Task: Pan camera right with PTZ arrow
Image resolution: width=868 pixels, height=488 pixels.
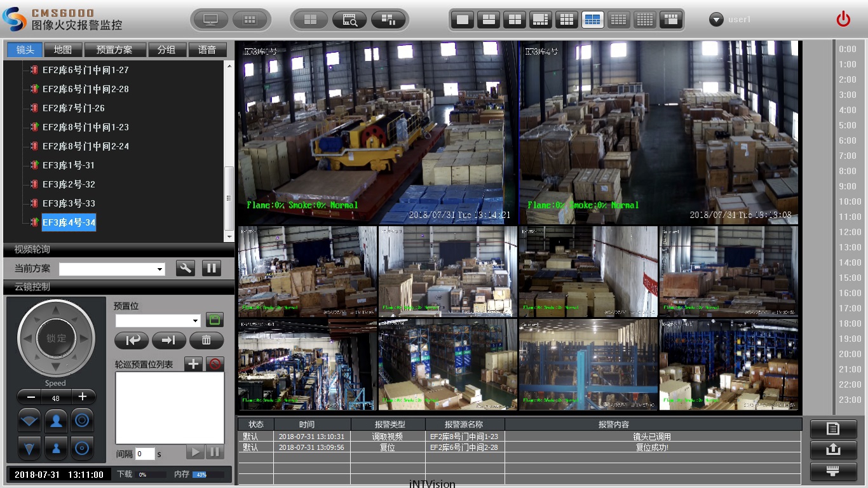Action: [85, 338]
